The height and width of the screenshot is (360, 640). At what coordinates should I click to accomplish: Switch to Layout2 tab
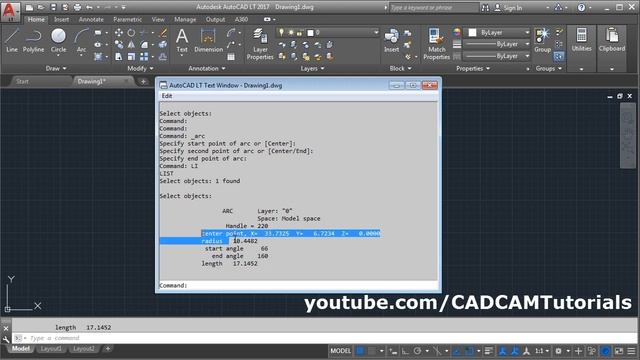(84, 349)
